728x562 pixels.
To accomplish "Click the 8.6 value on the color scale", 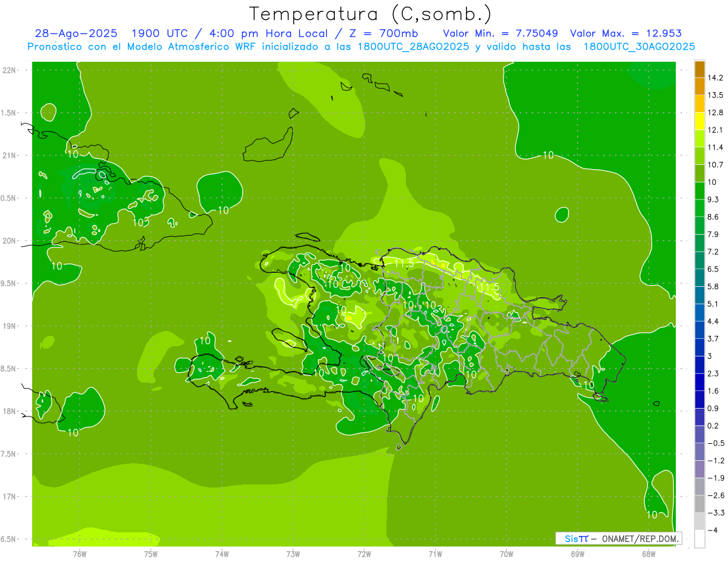I will 714,217.
